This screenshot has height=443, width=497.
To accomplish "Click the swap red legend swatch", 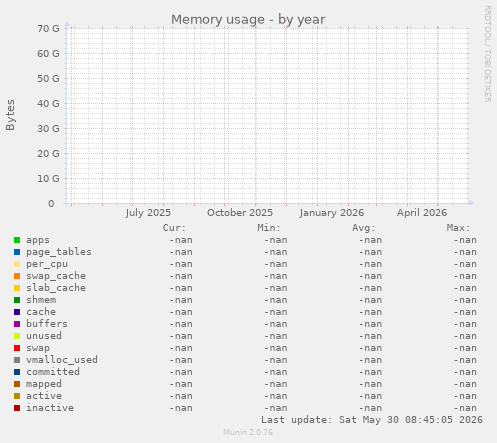I will coord(17,348).
